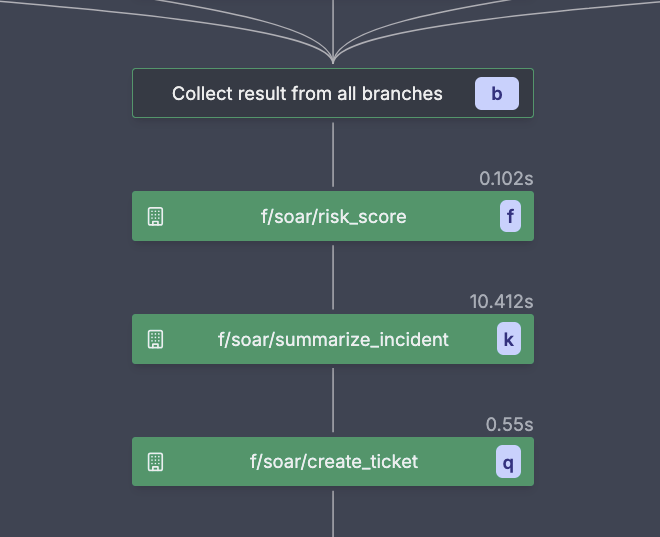
Task: Click the 0.102s duration label
Action: (x=506, y=179)
